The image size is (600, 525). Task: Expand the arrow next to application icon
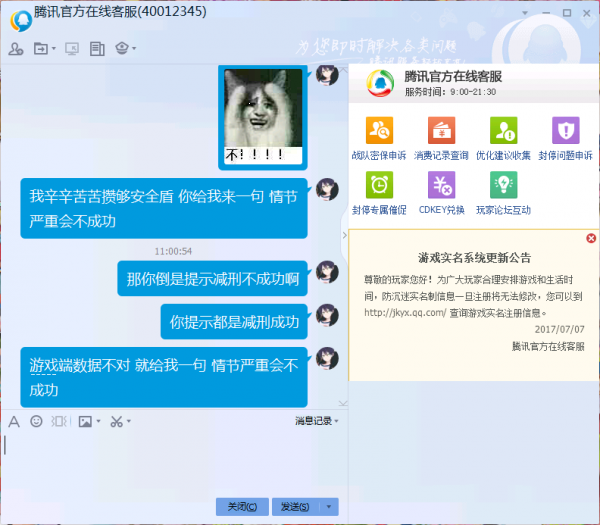click(134, 48)
